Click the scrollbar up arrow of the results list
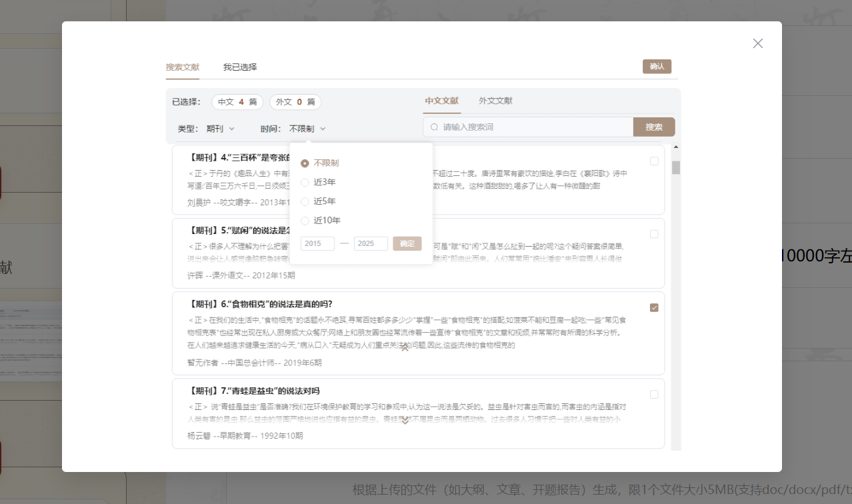The image size is (852, 504). pyautogui.click(x=676, y=147)
